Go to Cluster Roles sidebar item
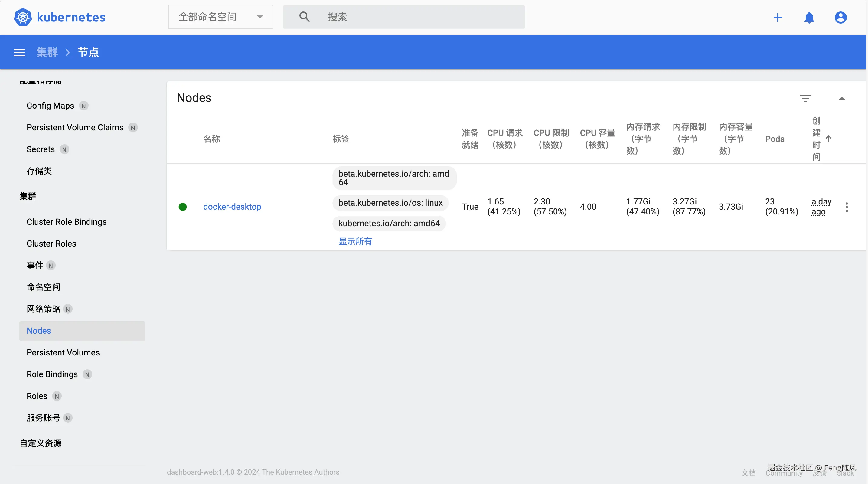The width and height of the screenshot is (868, 484). pos(51,243)
